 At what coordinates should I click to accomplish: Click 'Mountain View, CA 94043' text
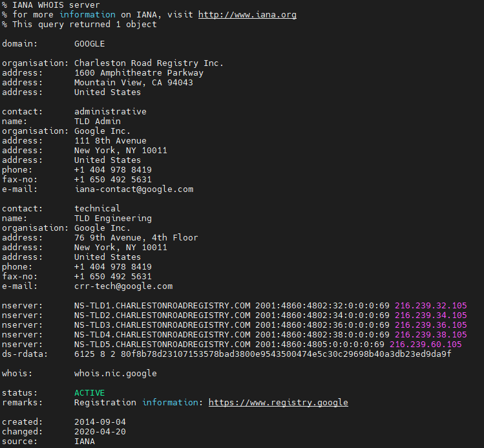click(x=133, y=83)
